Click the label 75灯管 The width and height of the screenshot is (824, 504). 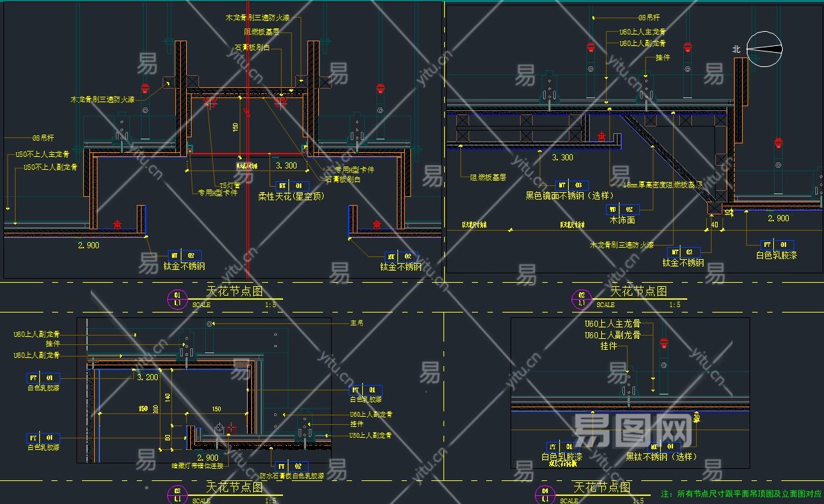coord(230,185)
